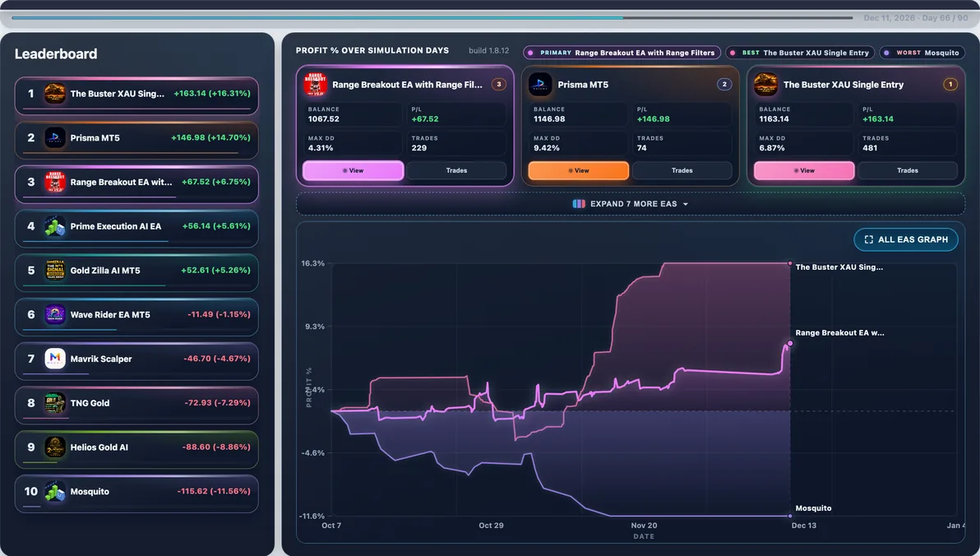This screenshot has height=556, width=980.
Task: Select PRIMARY Range Breakout EA filter pill
Action: click(x=622, y=53)
